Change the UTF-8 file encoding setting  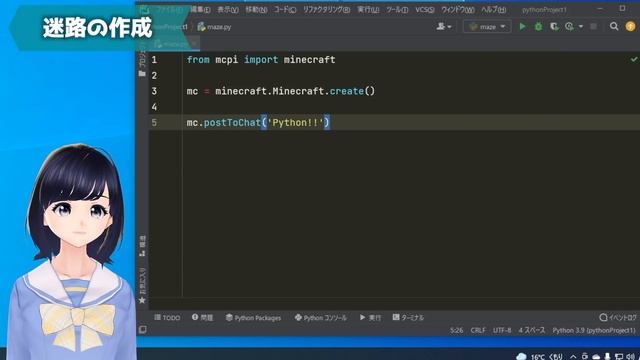coord(502,330)
